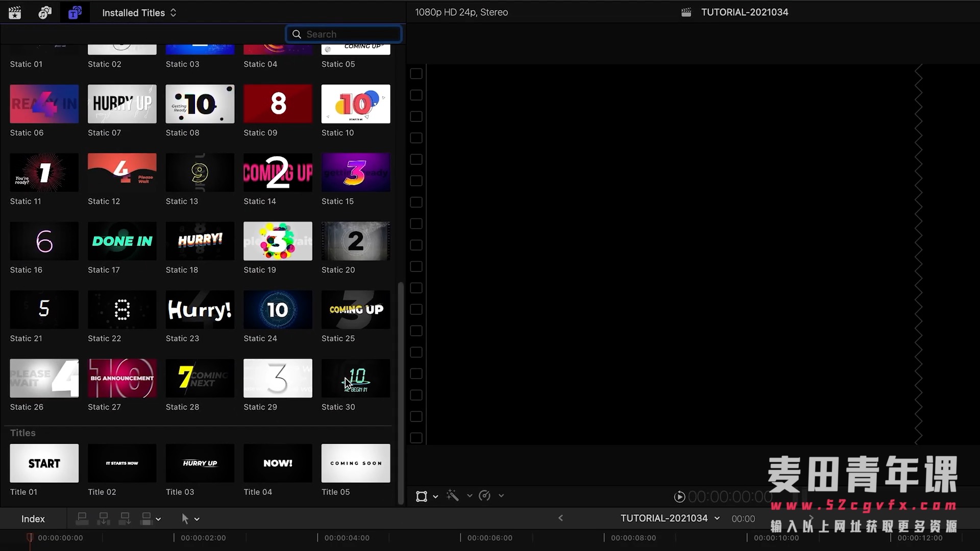
Task: Select Static 24 thumbnail
Action: click(x=278, y=310)
